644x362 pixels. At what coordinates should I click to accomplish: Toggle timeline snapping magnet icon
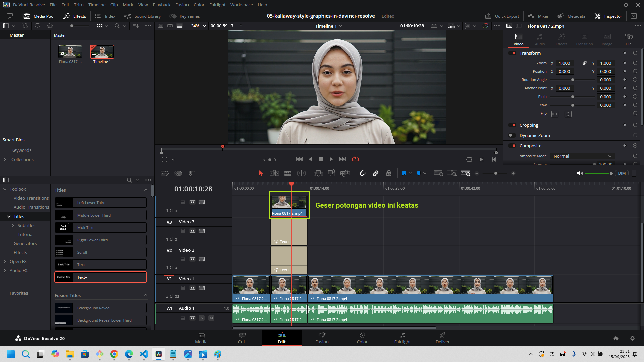click(363, 173)
